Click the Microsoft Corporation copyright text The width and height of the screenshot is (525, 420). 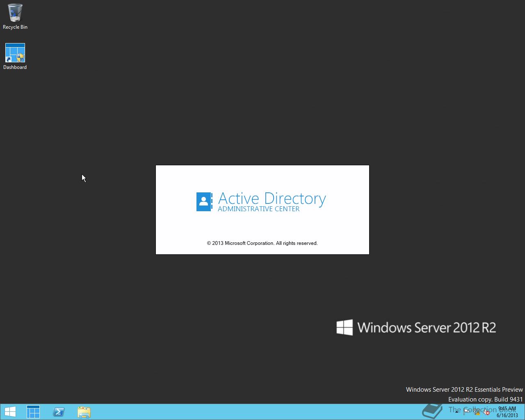point(262,243)
